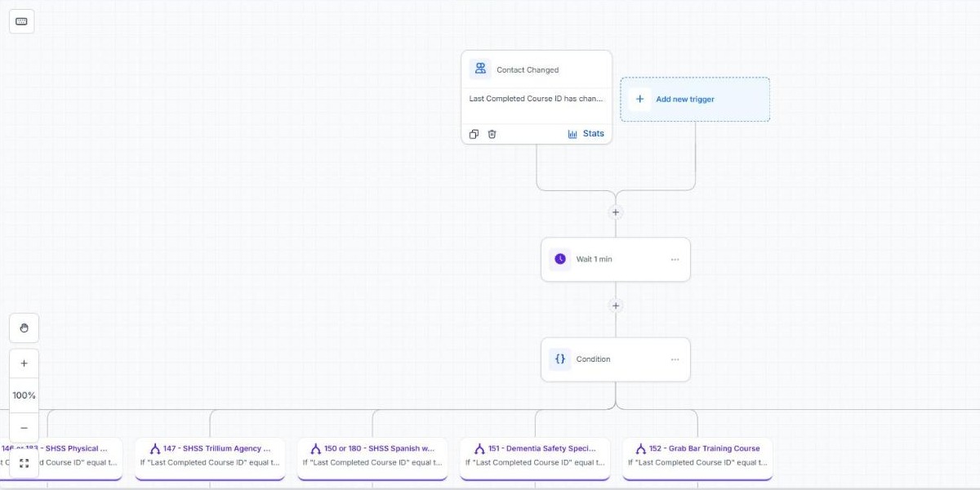Viewport: 980px width, 490px height.
Task: Select the Condition step label
Action: coord(593,359)
